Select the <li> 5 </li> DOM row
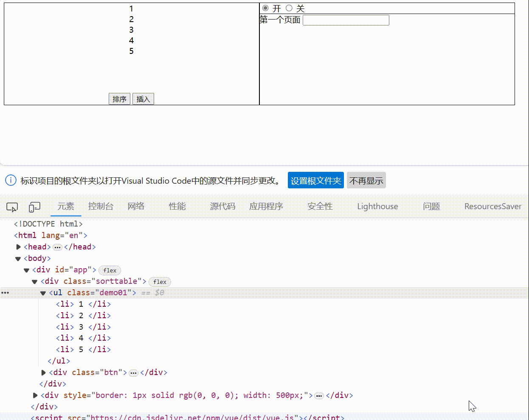529x420 pixels. click(83, 350)
